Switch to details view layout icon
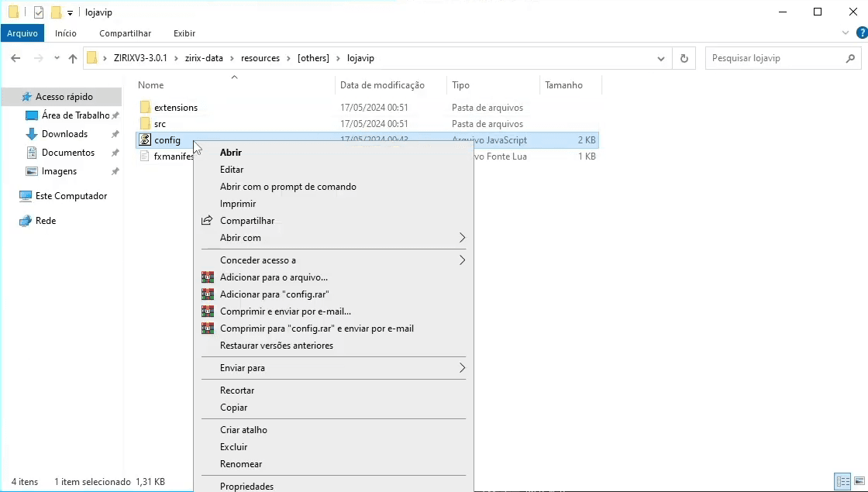This screenshot has width=868, height=492. (x=842, y=481)
